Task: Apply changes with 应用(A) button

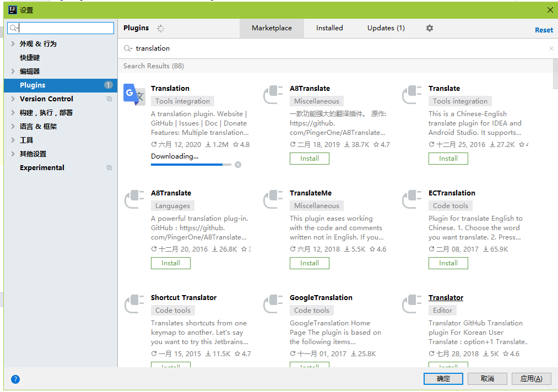Action: click(532, 379)
